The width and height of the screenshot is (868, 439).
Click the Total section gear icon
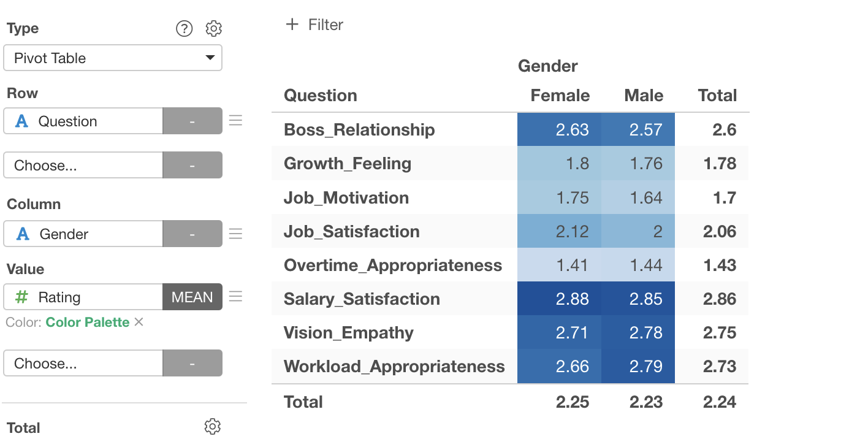tap(213, 427)
